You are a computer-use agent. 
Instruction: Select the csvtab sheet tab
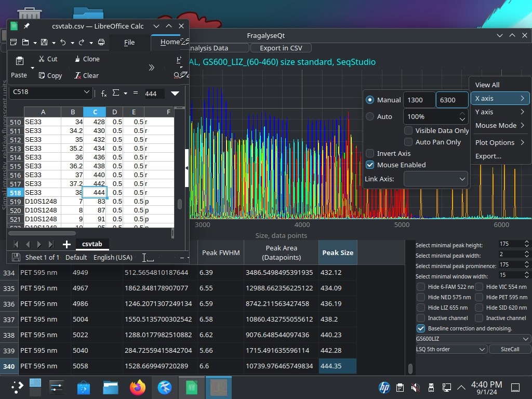tap(92, 244)
